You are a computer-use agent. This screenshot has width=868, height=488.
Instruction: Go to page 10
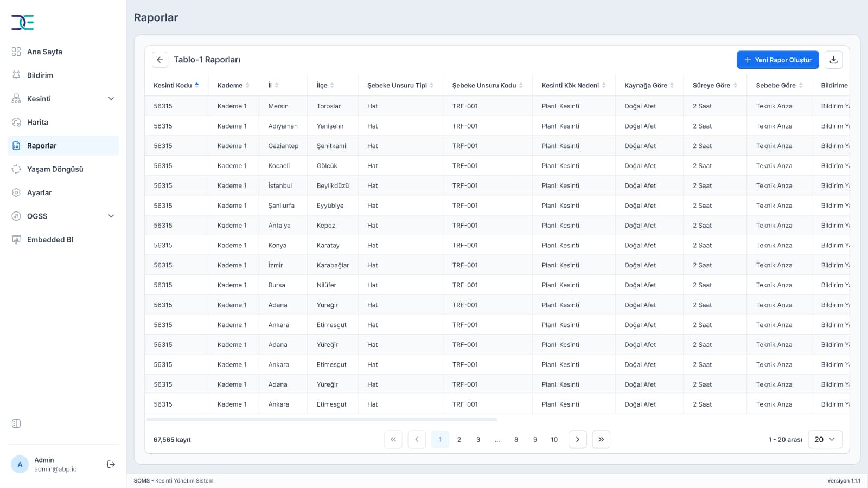coord(554,439)
